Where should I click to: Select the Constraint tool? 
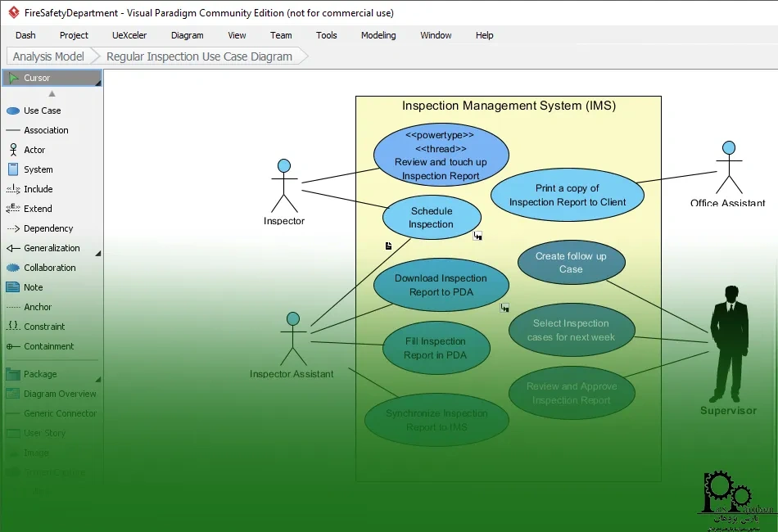[13, 327]
